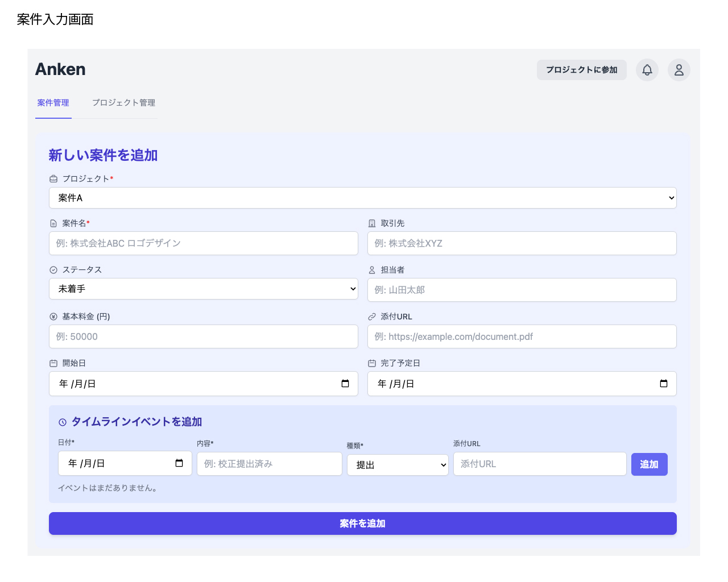728x582 pixels.
Task: Open the プロジェクト dropdown showing 案件A
Action: tap(362, 198)
